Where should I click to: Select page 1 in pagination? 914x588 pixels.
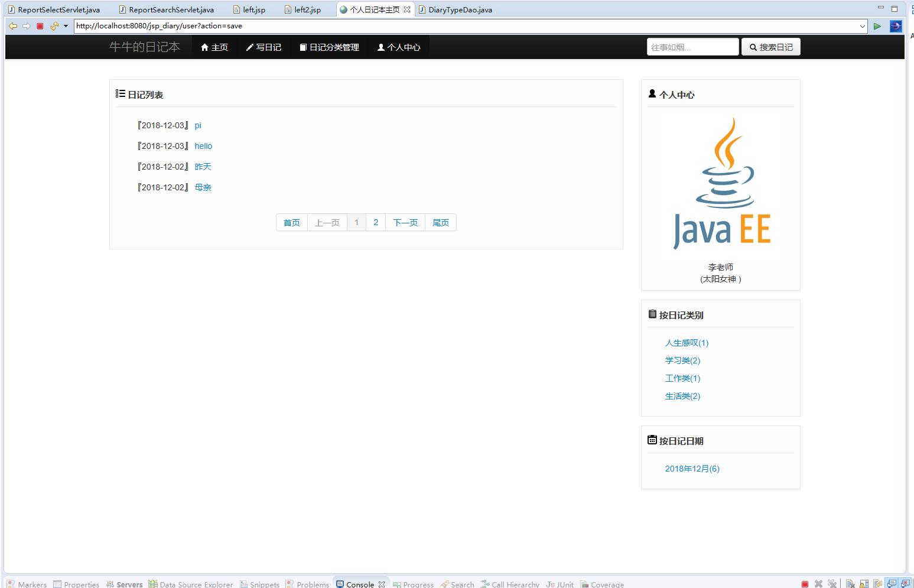(357, 223)
